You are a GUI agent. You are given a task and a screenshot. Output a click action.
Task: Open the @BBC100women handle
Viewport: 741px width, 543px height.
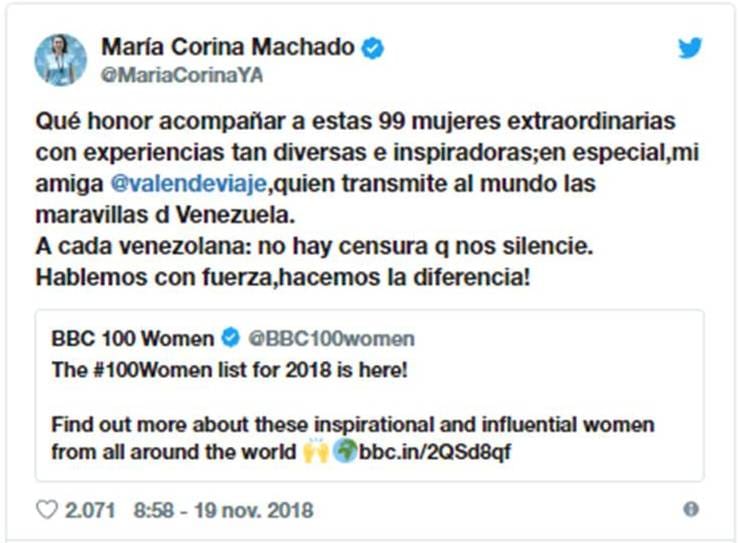(331, 338)
